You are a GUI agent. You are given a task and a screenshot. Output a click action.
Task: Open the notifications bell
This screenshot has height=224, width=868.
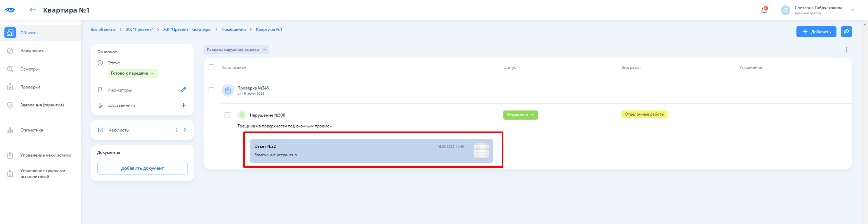coord(764,10)
